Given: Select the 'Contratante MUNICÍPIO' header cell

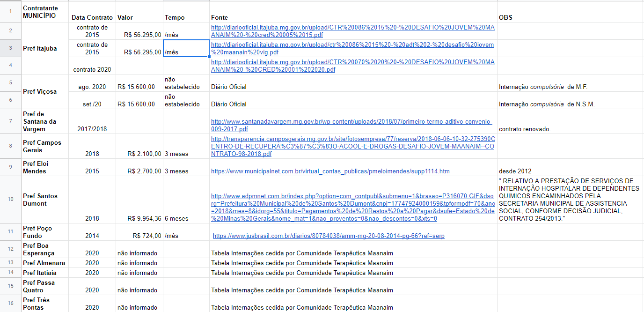Looking at the screenshot, I should tap(45, 12).
